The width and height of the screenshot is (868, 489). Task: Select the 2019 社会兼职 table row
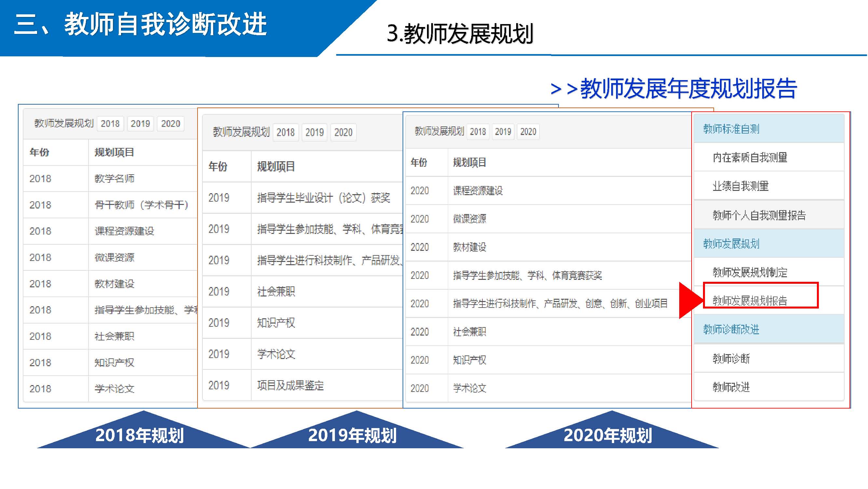pyautogui.click(x=276, y=291)
